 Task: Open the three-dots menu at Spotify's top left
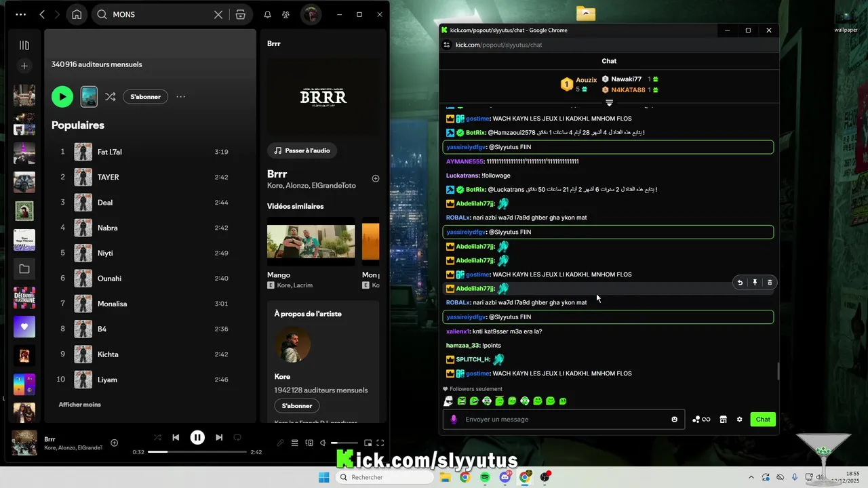(21, 14)
